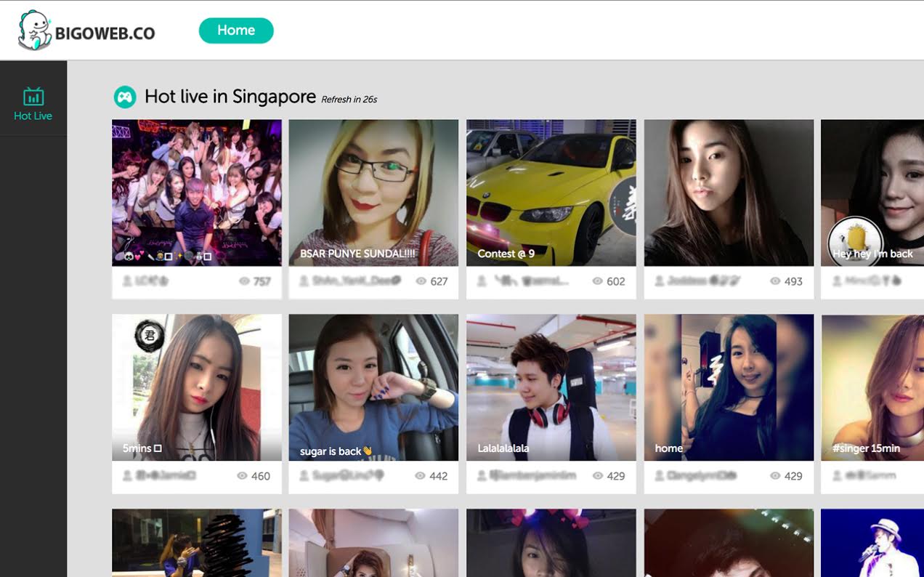Screen dimensions: 924x577
Task: Click the viewer count 602
Action: pyautogui.click(x=616, y=282)
